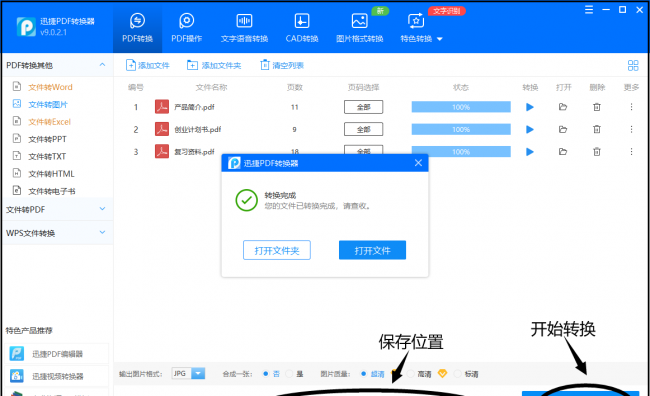The width and height of the screenshot is (650, 396).
Task: Open more options for 复习资料.pdf
Action: [x=631, y=151]
